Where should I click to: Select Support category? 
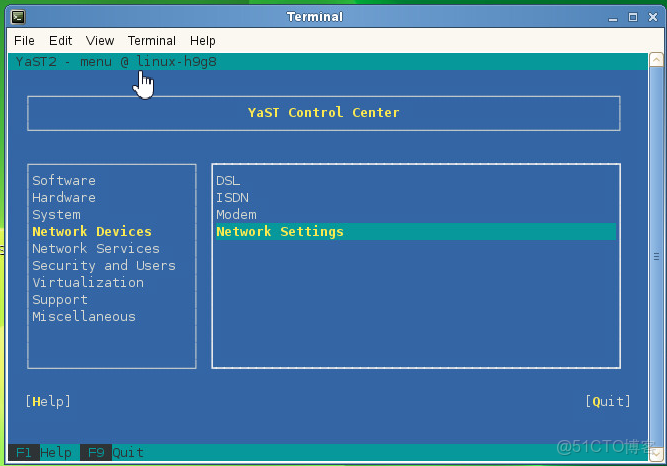coord(60,300)
